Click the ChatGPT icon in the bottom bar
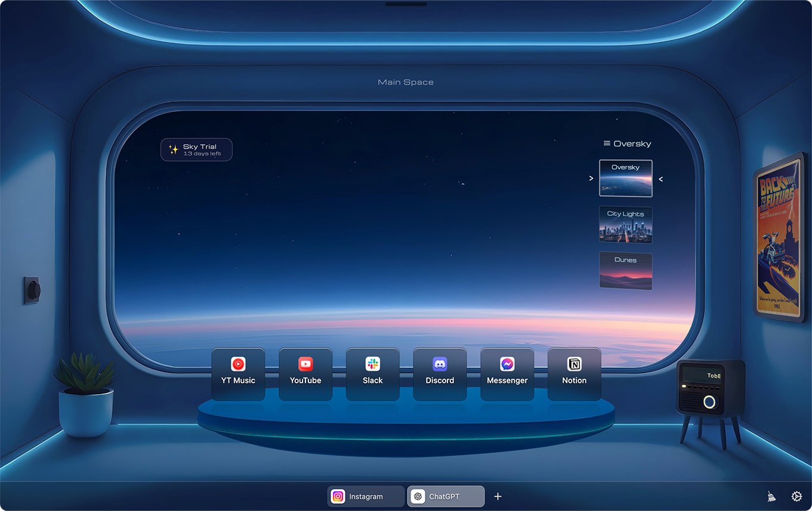Image resolution: width=812 pixels, height=511 pixels. [x=418, y=496]
